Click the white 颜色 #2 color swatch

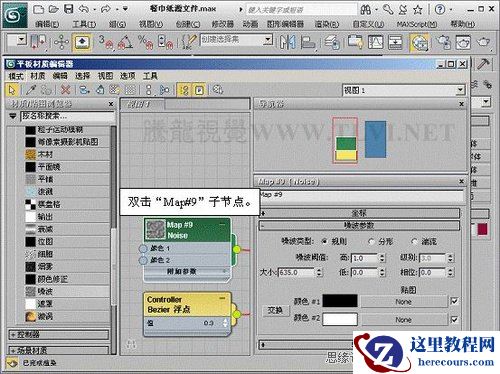click(x=340, y=319)
